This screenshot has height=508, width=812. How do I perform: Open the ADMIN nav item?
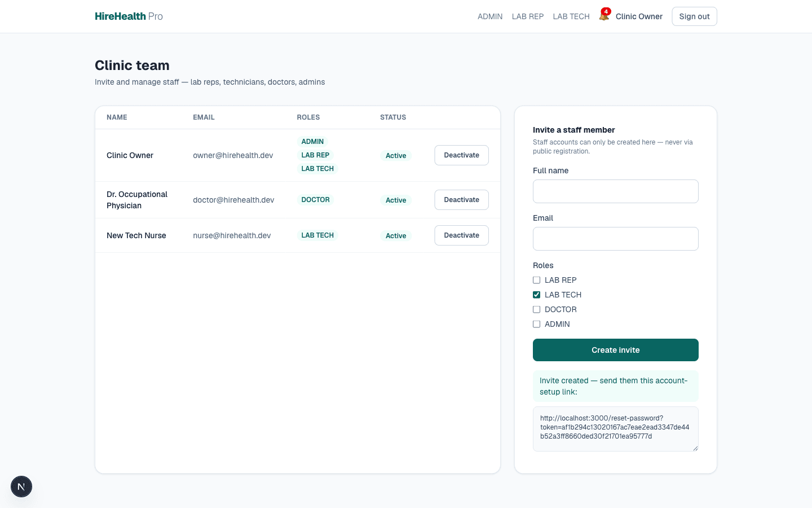tap(490, 16)
